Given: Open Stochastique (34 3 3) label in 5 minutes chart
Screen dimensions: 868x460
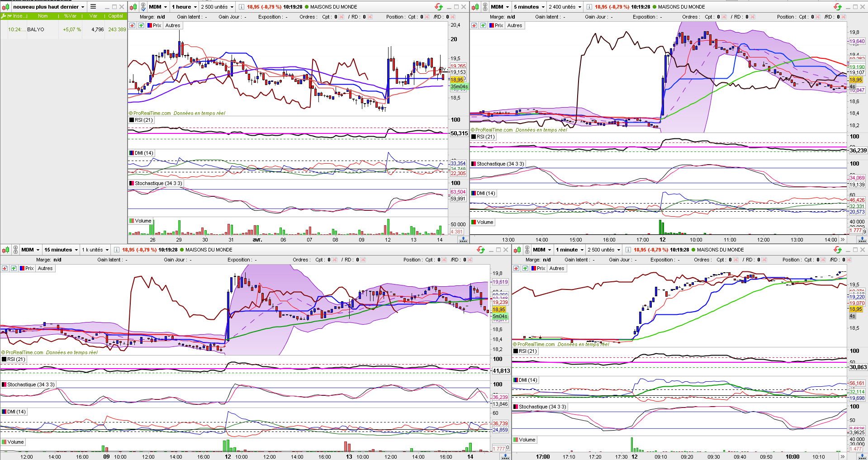Looking at the screenshot, I should [x=498, y=164].
